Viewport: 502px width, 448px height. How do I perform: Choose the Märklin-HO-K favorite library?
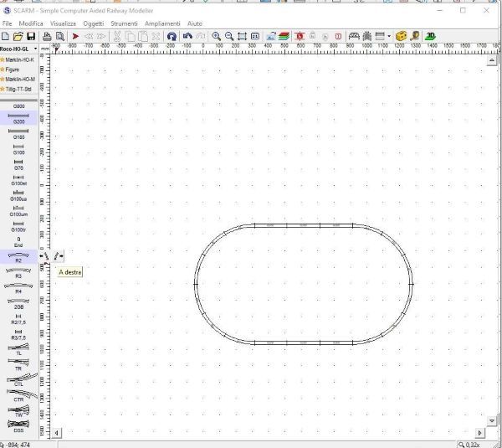pos(18,60)
